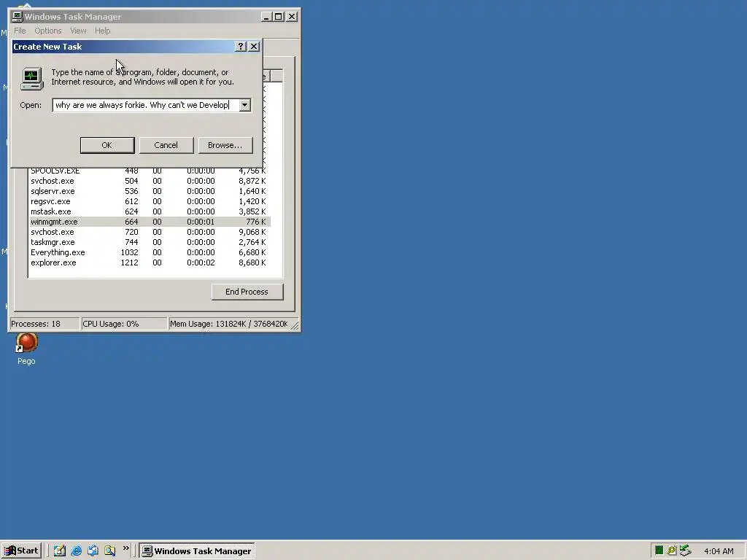Click the Everything search tray icon
This screenshot has width=747, height=560.
point(672,551)
